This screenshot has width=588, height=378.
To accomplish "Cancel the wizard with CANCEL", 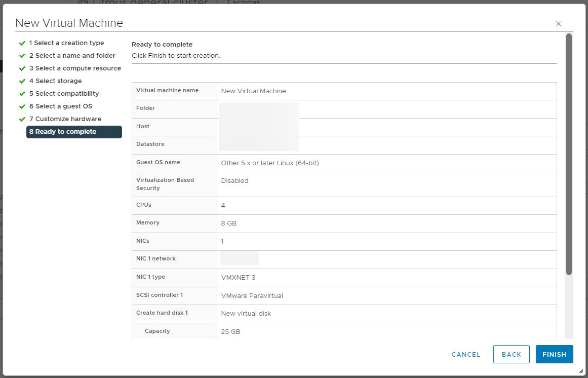I will (465, 354).
